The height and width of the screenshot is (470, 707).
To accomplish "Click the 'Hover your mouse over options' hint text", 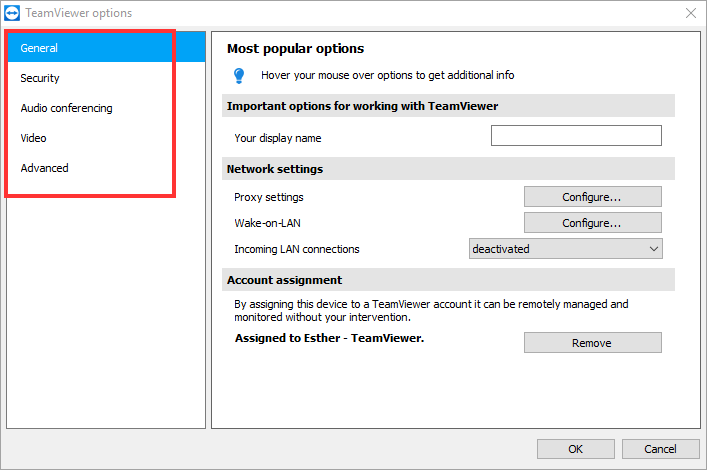I will [x=388, y=75].
